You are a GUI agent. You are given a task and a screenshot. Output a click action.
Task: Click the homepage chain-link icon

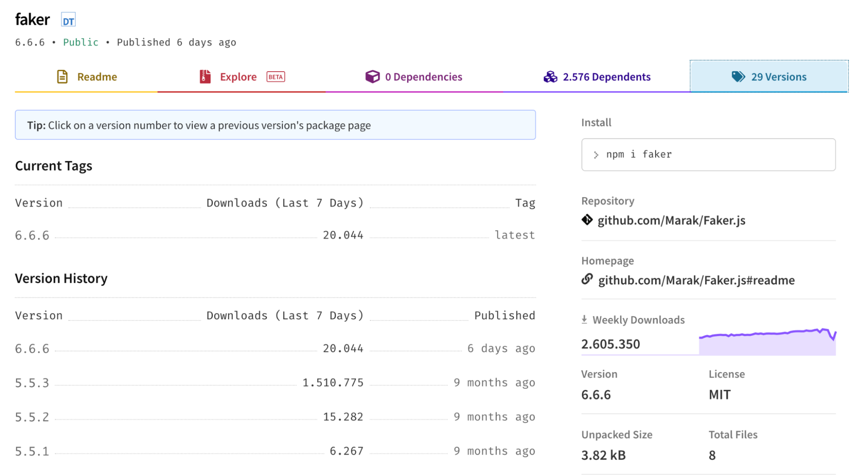(x=587, y=279)
